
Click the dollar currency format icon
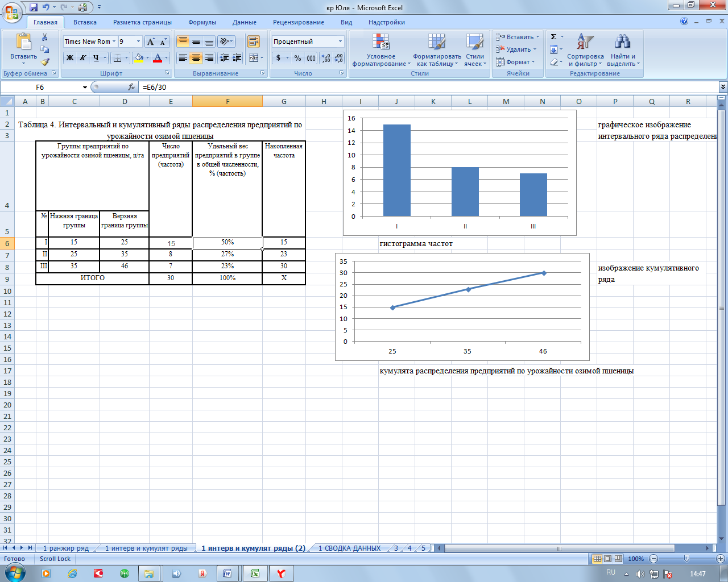(278, 58)
